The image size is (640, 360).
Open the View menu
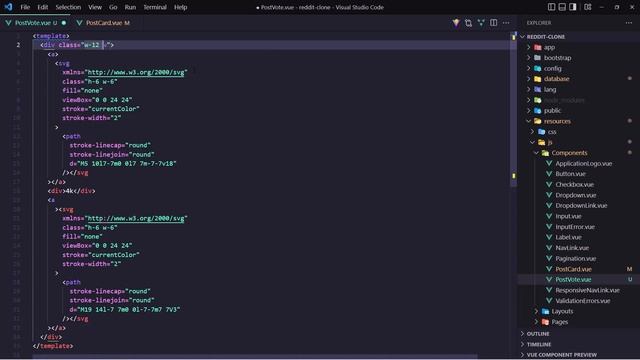point(95,7)
